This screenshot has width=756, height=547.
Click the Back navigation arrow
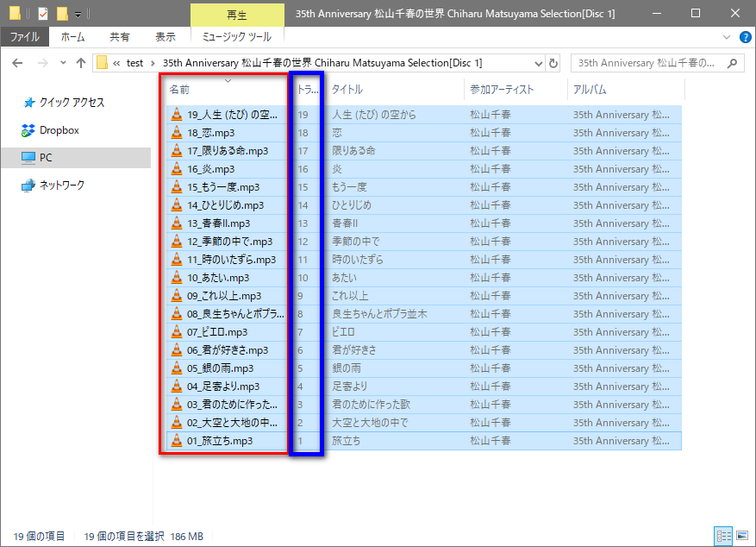pyautogui.click(x=17, y=63)
